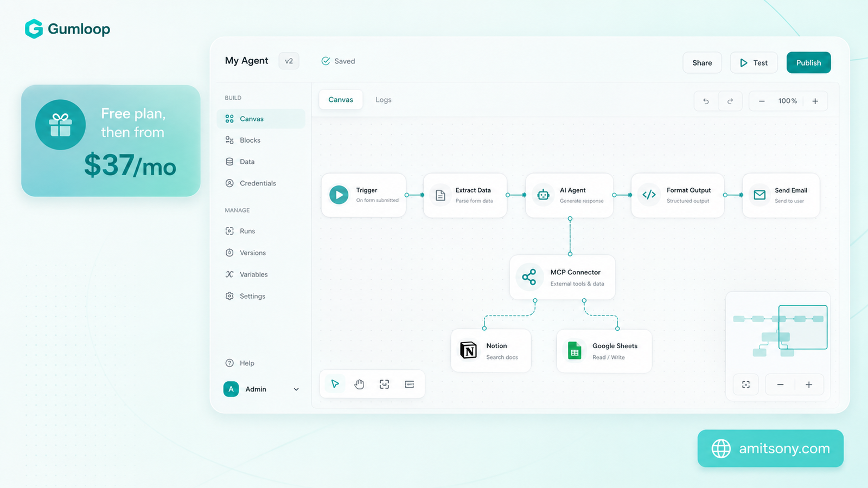Click the Trigger node play icon
The width and height of the screenshot is (868, 488).
click(339, 195)
